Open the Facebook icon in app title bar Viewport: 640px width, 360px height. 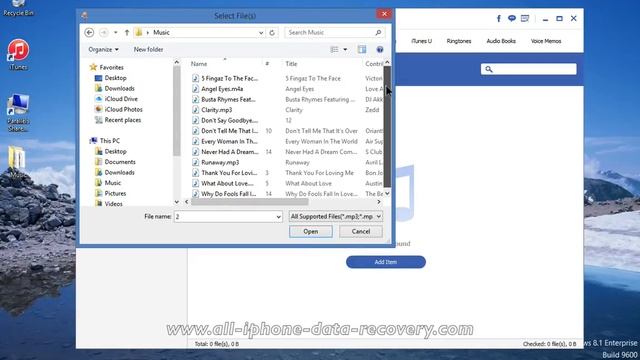(498, 18)
